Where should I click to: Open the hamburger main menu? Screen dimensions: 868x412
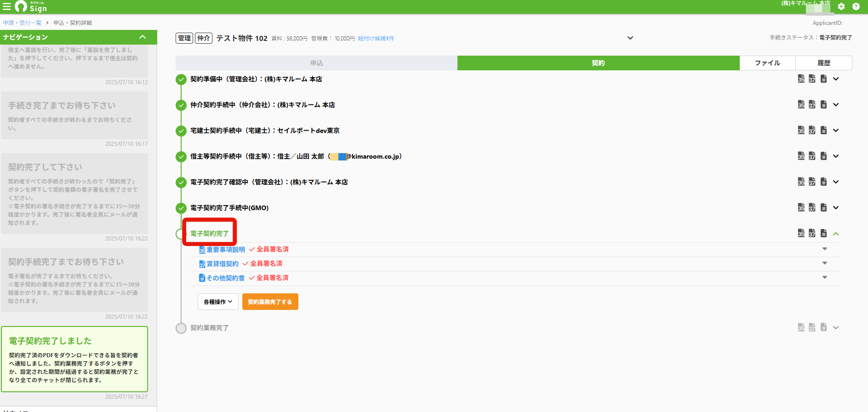point(6,6)
